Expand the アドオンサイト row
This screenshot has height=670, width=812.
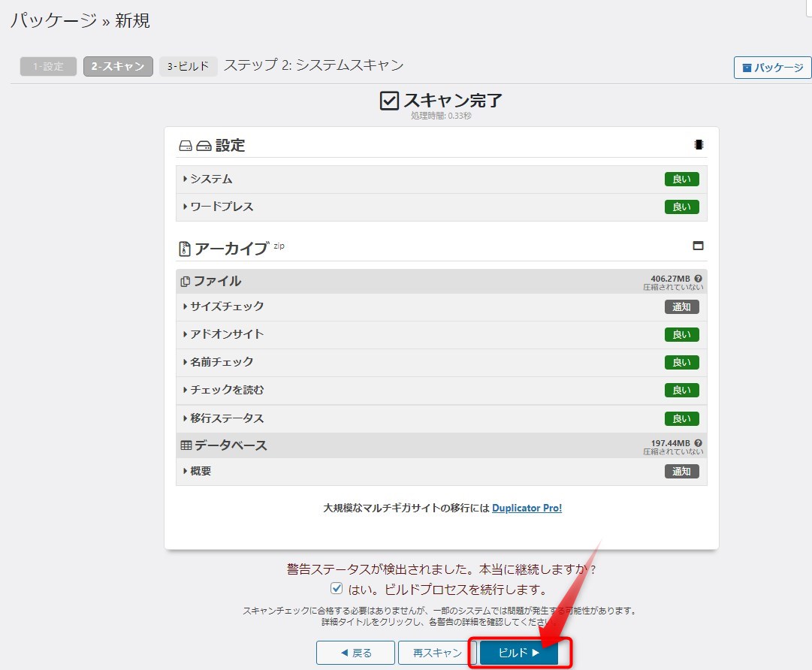(441, 334)
